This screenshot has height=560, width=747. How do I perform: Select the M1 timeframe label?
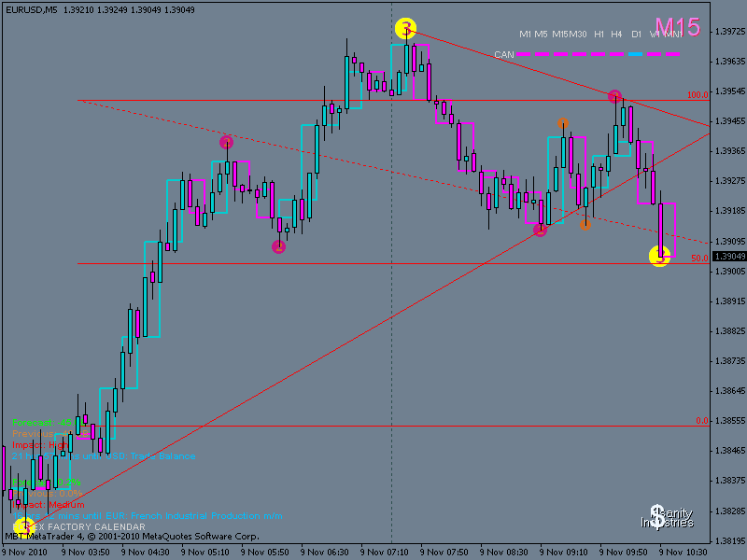525,35
